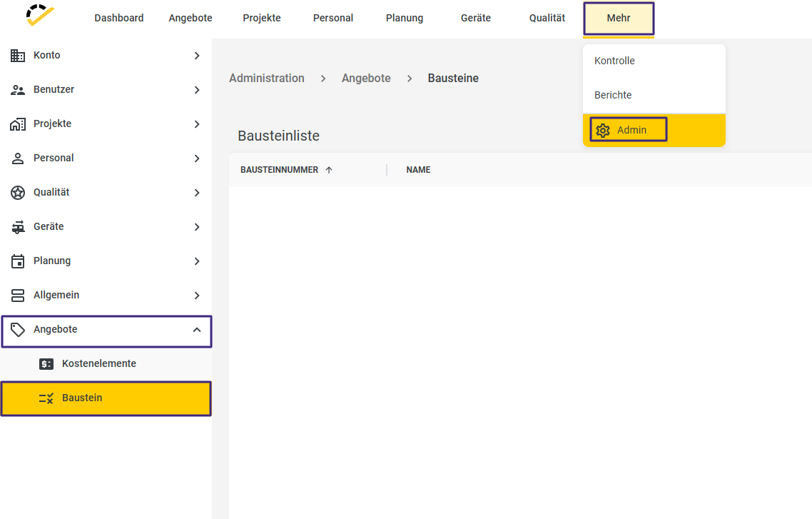Viewport: 812px width, 519px height.
Task: Click the Planung calendar icon
Action: point(18,261)
